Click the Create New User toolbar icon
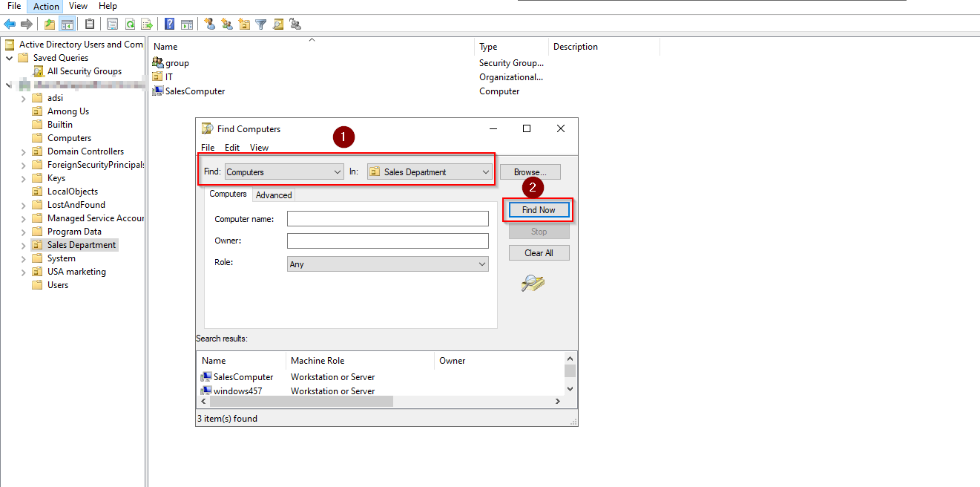Viewport: 980px width, 487px height. [208, 23]
